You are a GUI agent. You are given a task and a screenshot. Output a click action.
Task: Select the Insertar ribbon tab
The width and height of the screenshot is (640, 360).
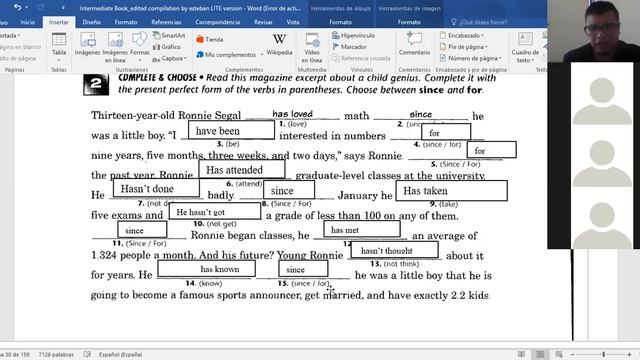[x=59, y=22]
